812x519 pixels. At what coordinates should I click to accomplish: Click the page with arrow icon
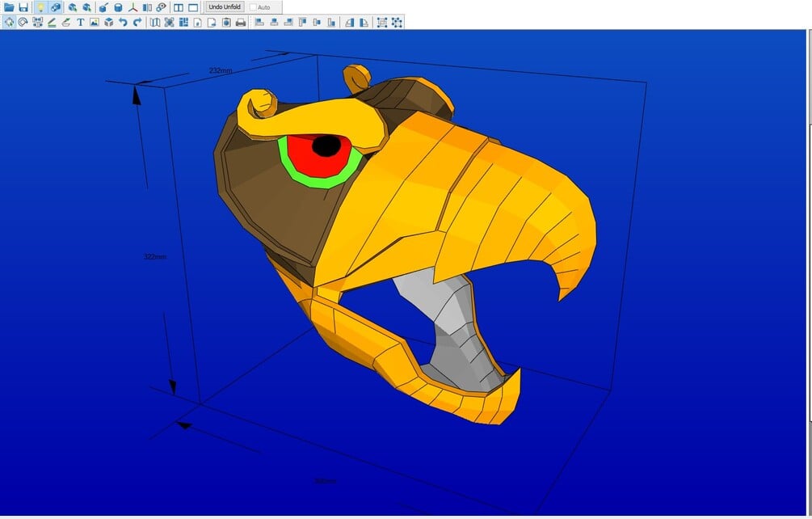pyautogui.click(x=212, y=23)
